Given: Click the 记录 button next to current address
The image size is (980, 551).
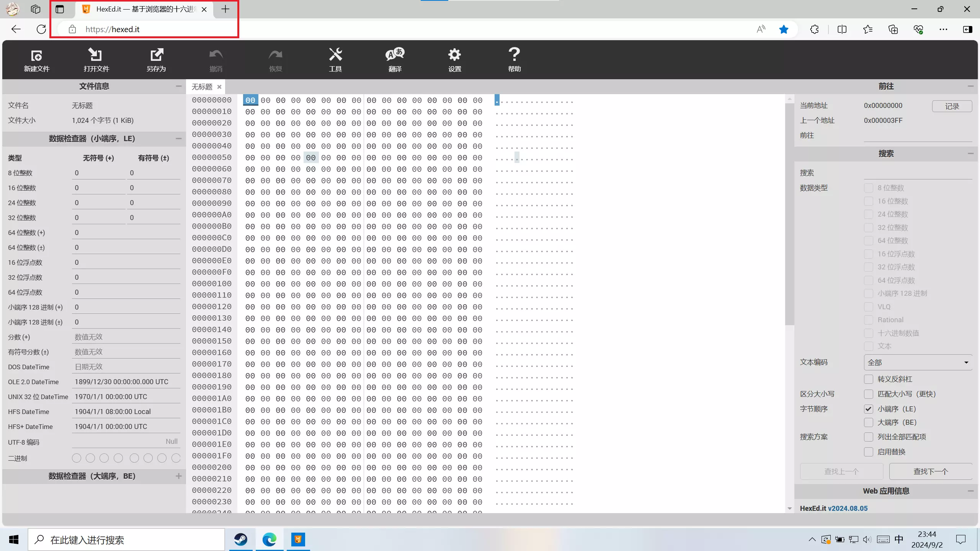Looking at the screenshot, I should pos(952,106).
